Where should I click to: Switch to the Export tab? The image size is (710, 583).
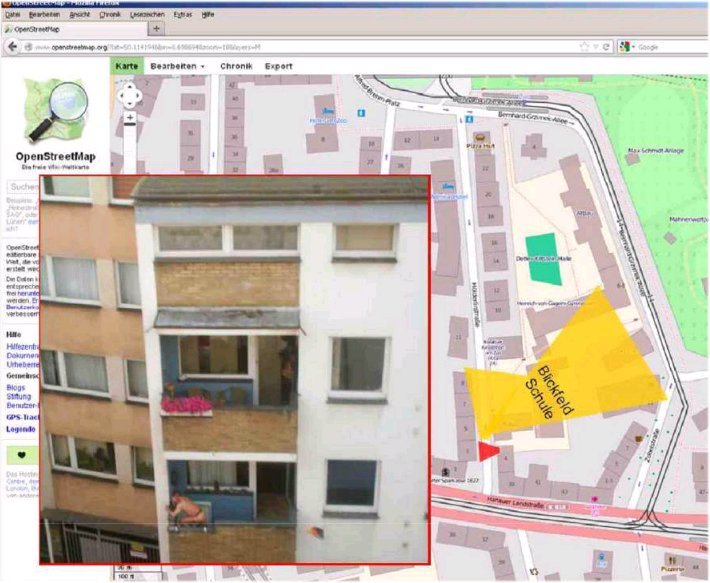click(x=278, y=66)
